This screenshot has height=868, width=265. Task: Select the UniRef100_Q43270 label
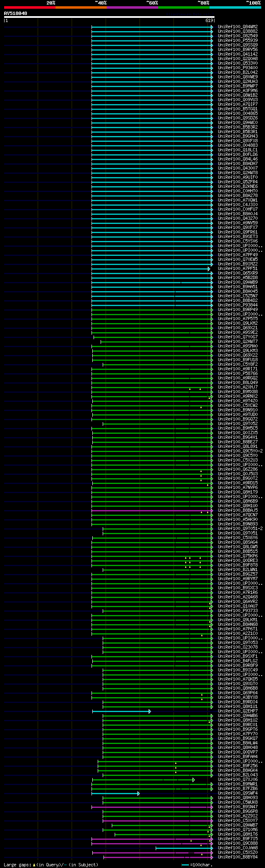pos(238,219)
